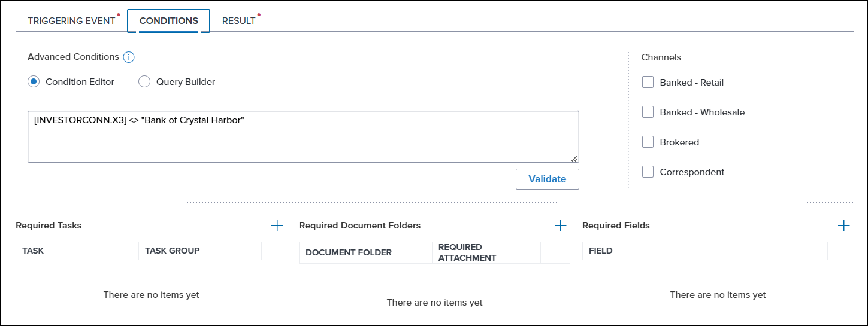This screenshot has width=868, height=326.
Task: Add a Required Document Folder
Action: [x=560, y=226]
